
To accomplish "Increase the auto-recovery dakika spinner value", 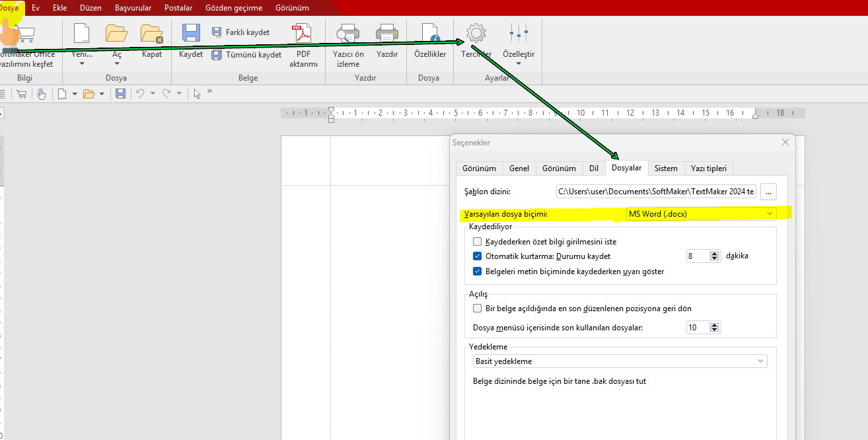I will click(x=714, y=253).
